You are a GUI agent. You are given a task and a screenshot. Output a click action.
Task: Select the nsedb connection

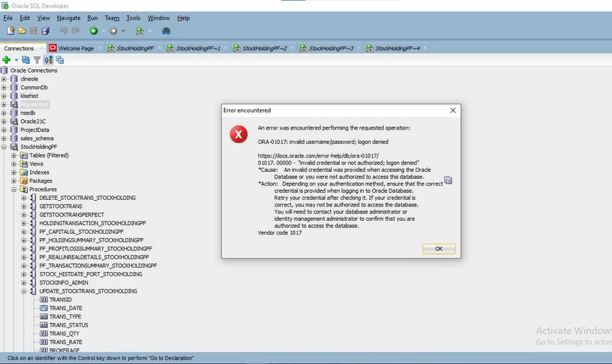pos(27,113)
